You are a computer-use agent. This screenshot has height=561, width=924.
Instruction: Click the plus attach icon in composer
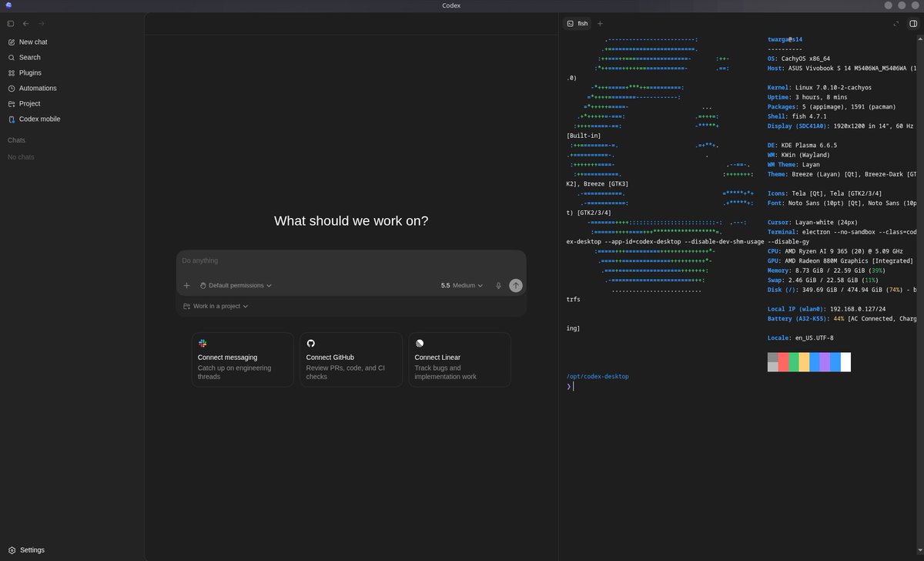click(186, 285)
